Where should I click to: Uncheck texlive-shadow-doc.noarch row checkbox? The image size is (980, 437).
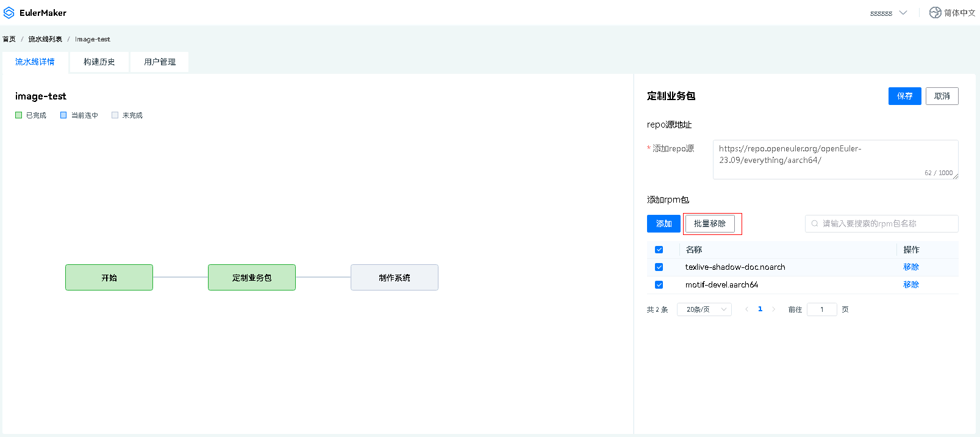(659, 267)
